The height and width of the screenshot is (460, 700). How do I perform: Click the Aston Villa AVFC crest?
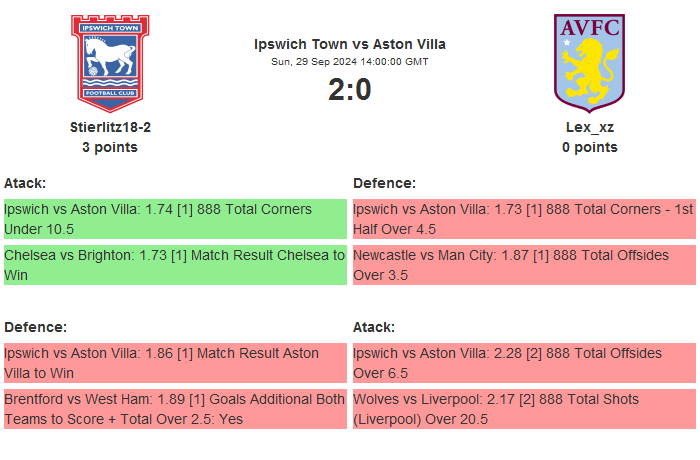point(589,62)
